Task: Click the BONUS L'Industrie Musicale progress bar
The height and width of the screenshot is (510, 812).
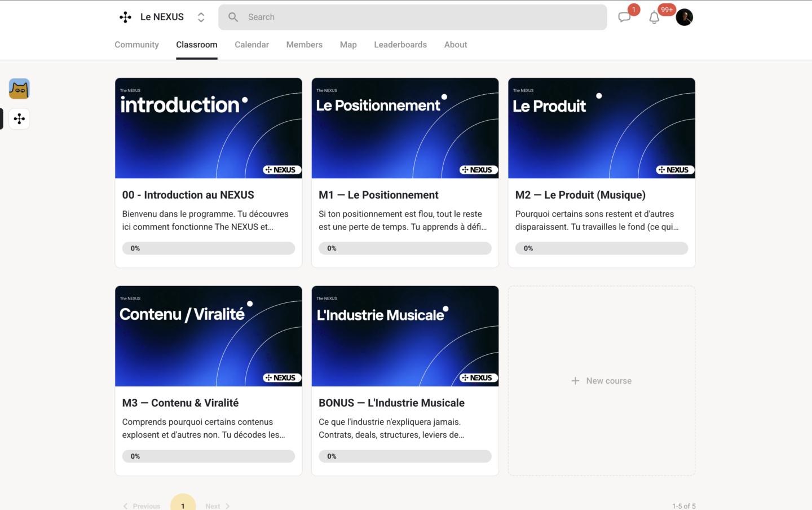Action: point(405,456)
